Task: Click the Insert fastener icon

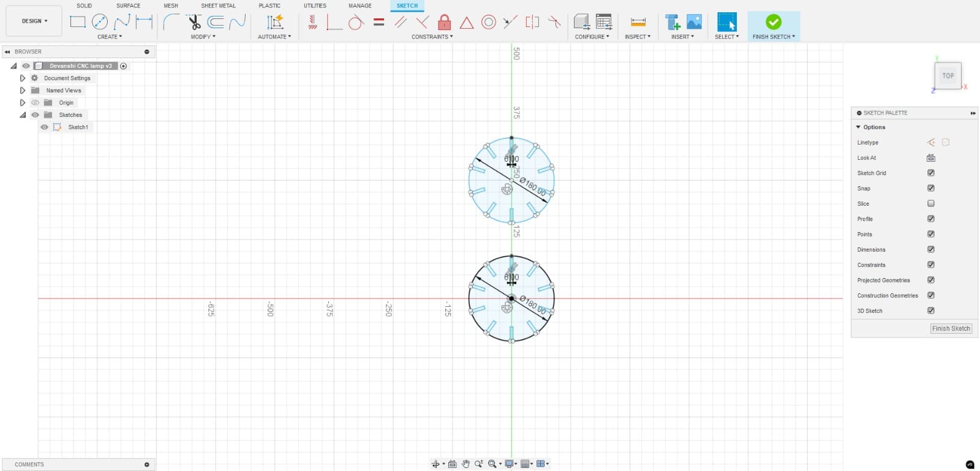Action: 673,23
